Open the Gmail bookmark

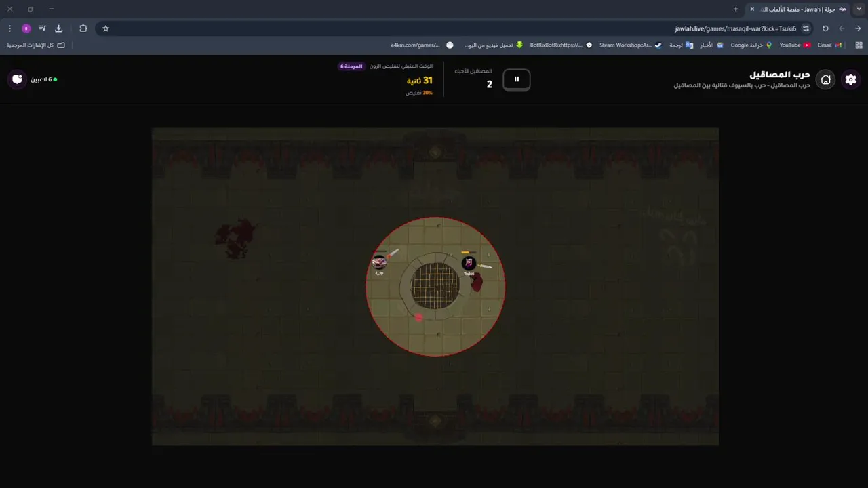coord(829,45)
